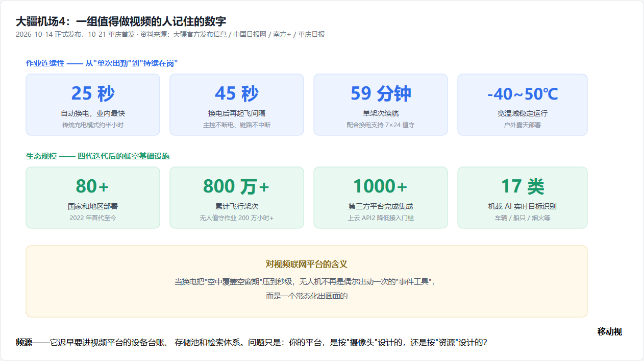644x361 pixels.
Task: Select the "80+" figure
Action: pos(93,186)
